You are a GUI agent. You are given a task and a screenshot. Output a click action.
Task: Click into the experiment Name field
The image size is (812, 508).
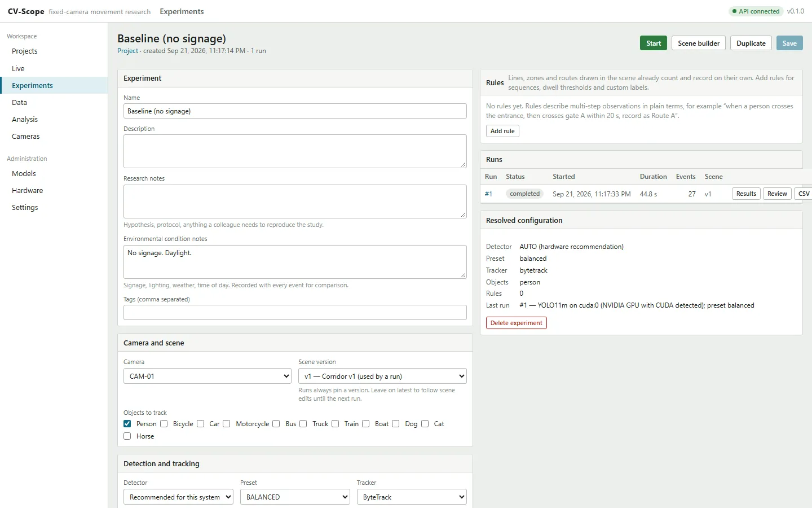[295, 111]
